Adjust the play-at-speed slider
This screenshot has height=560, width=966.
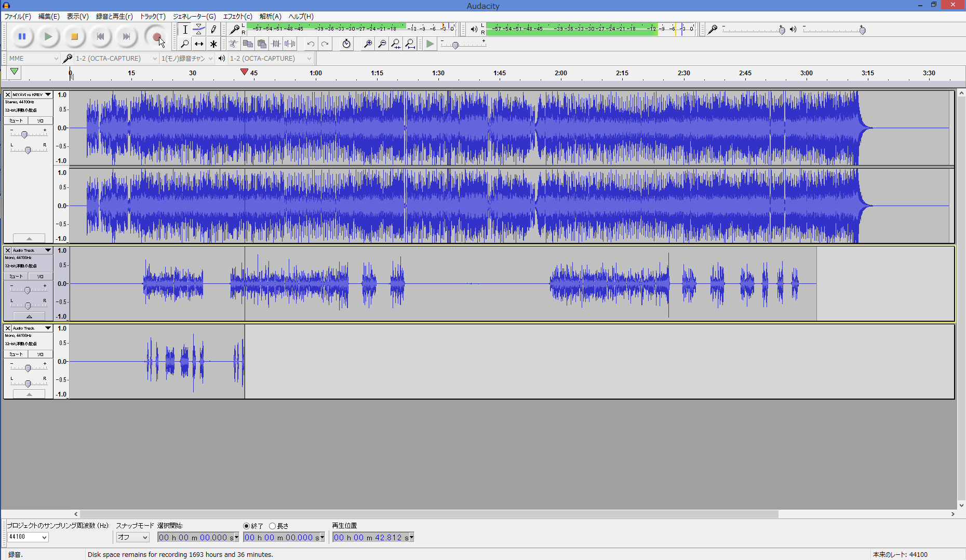[455, 45]
